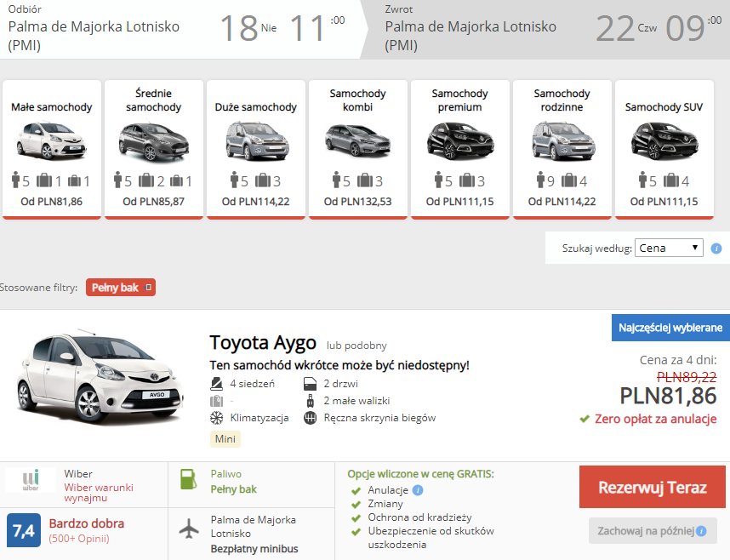Viewport: 730px width, 560px height.
Task: Click info icon beside Anulacje
Action: (x=418, y=490)
